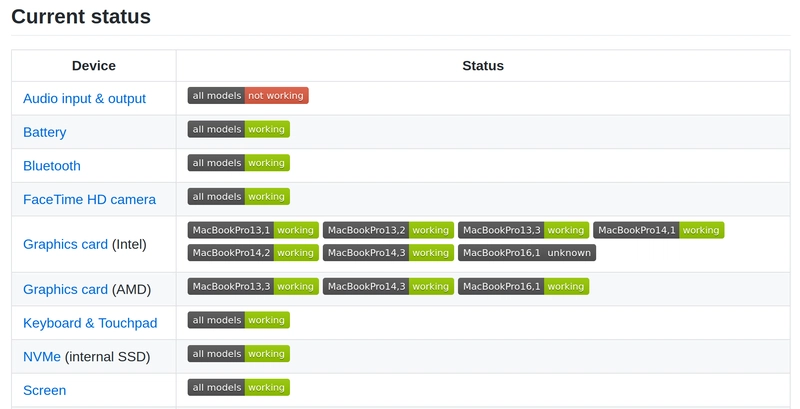Select the MacBookPro14,2 working badge
Image resolution: width=800 pixels, height=409 pixels.
[x=253, y=253]
